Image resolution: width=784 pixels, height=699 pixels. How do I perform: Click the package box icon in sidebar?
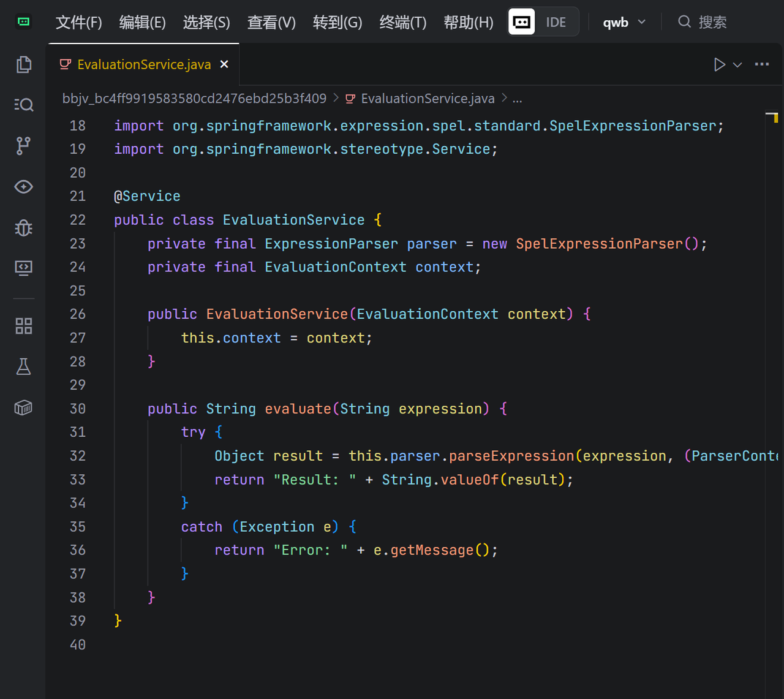point(23,408)
